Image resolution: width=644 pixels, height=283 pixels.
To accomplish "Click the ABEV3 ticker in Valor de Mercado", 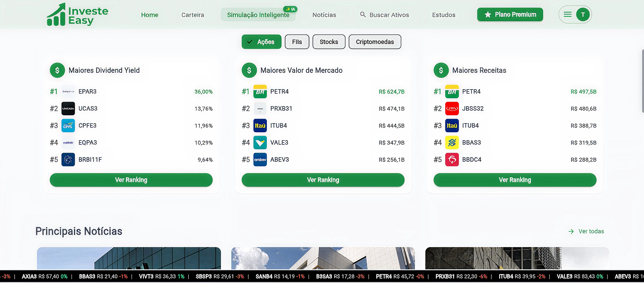I will pyautogui.click(x=280, y=160).
